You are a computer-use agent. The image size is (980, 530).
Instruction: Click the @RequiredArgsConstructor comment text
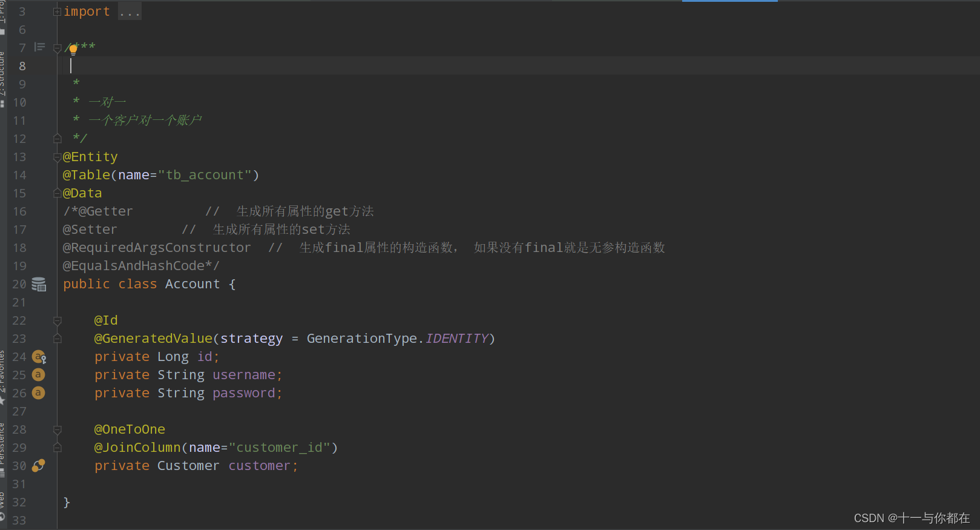click(157, 248)
